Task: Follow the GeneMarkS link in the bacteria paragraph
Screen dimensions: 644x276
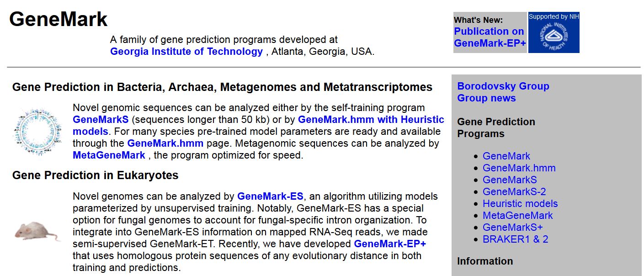Action: [x=101, y=120]
